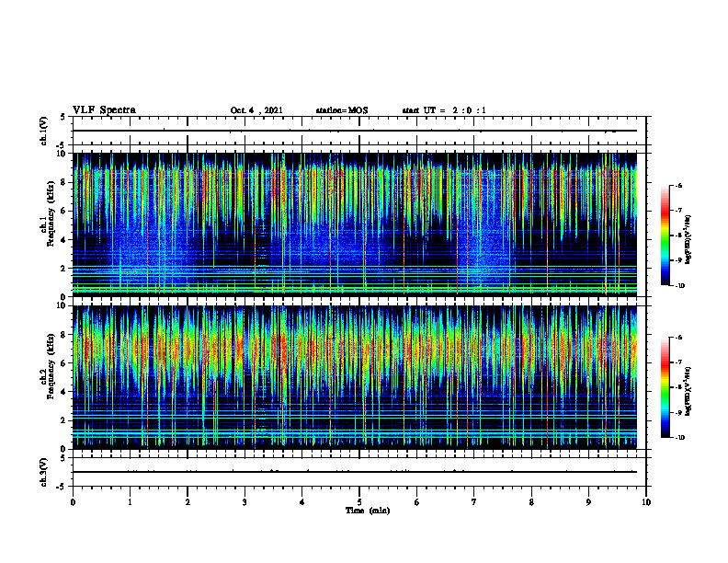Click the time axis tick label "7"

click(474, 502)
